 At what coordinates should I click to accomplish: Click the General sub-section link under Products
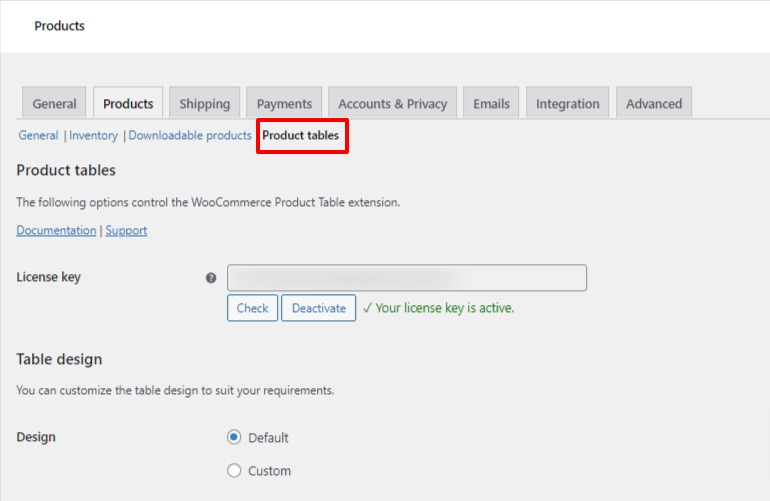(38, 135)
